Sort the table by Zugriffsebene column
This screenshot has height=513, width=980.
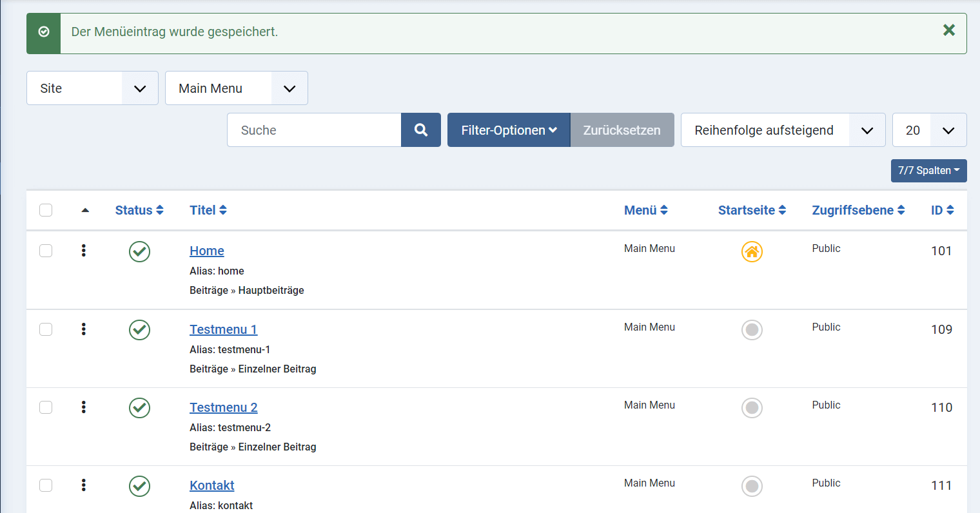[x=859, y=210]
